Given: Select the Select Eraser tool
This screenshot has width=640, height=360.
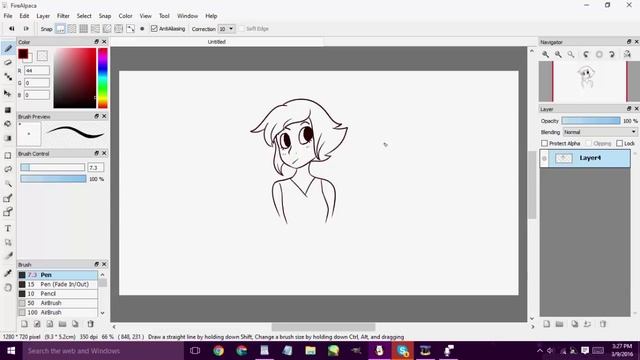Looking at the screenshot, I should pyautogui.click(x=8, y=212).
